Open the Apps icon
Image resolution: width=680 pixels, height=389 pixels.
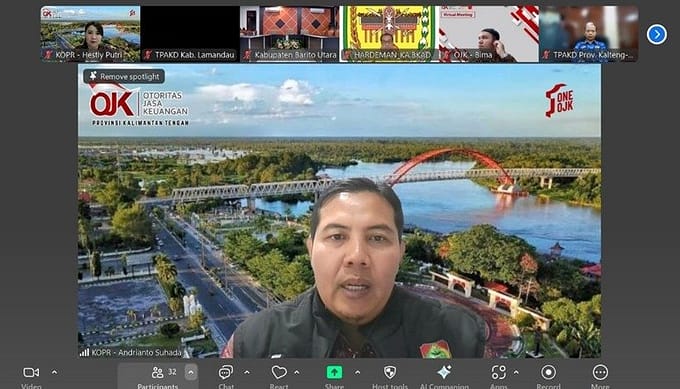499,372
